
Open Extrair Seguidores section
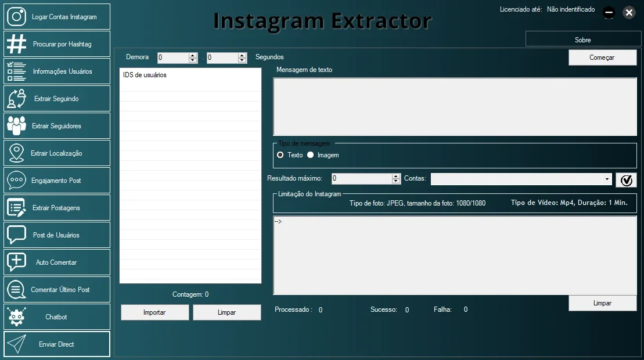pos(57,125)
